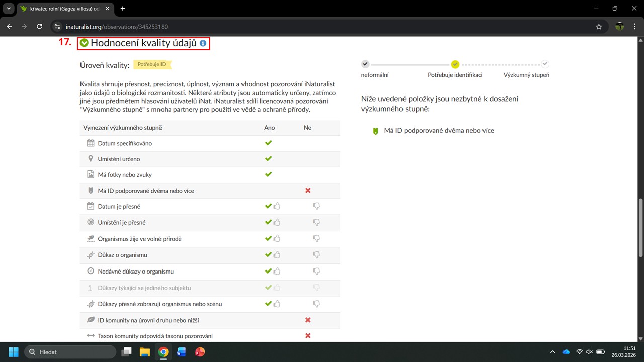Thumbs up for 'Nedávné důkazy o organismu'

click(277, 271)
